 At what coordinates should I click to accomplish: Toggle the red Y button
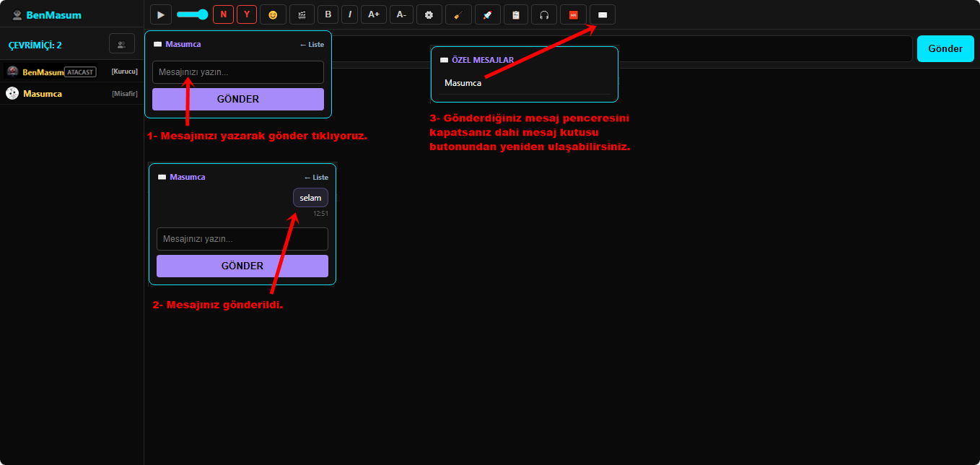[x=247, y=14]
